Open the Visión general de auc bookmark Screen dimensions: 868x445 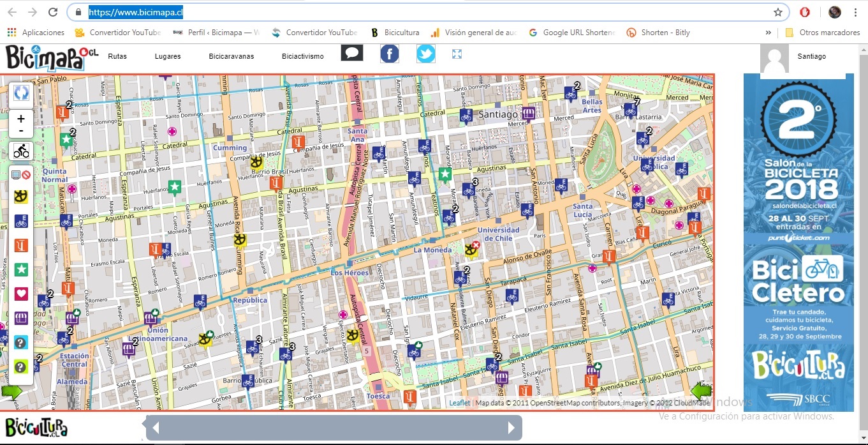pyautogui.click(x=474, y=33)
